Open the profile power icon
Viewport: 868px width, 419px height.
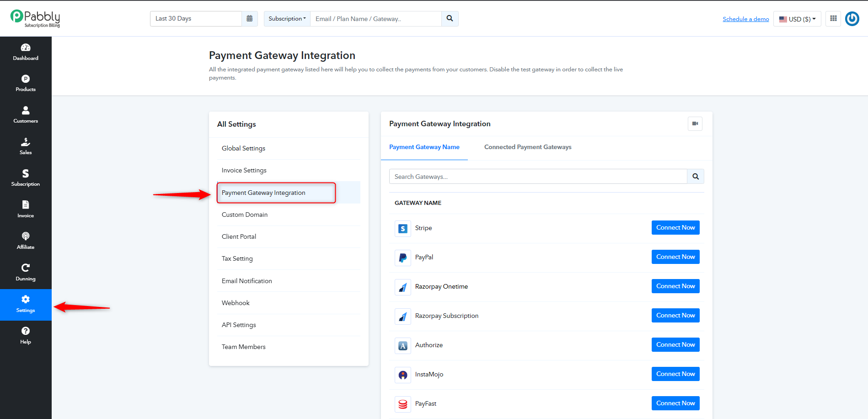852,19
